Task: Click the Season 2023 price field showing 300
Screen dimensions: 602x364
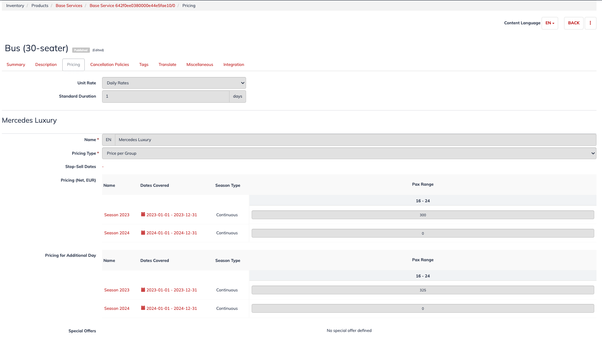Action: pyautogui.click(x=423, y=215)
